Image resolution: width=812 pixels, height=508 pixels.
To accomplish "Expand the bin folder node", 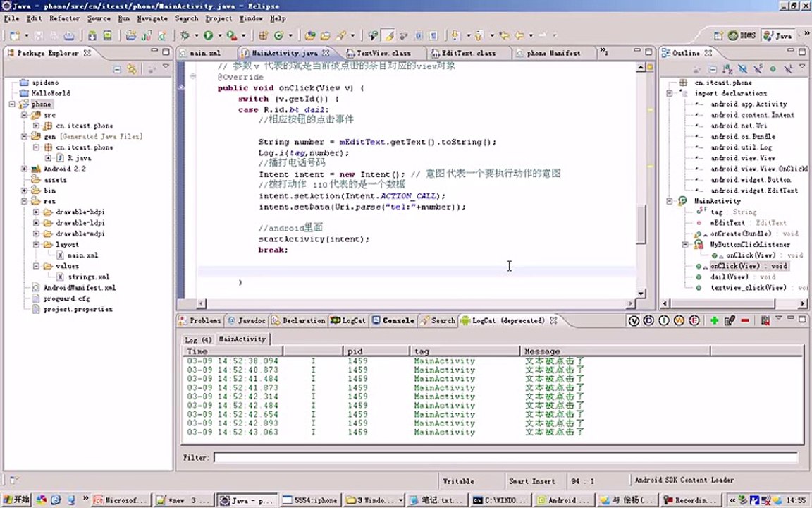I will click(x=25, y=190).
